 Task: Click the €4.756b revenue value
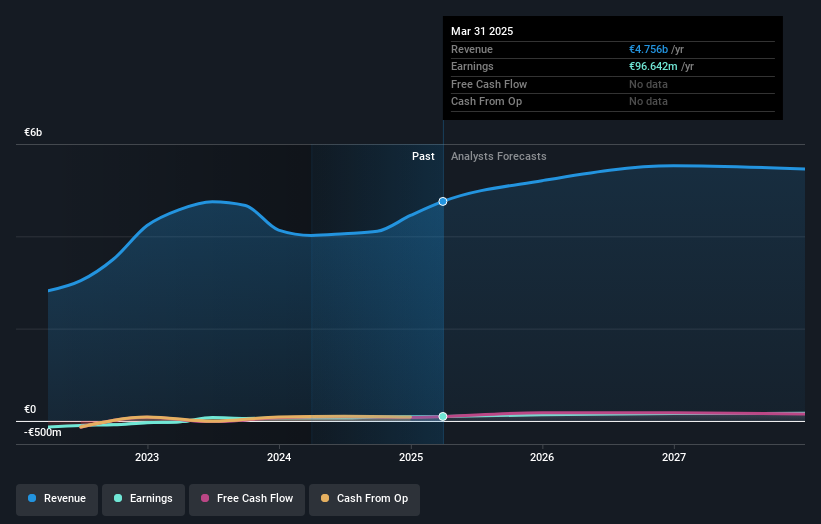pyautogui.click(x=648, y=49)
